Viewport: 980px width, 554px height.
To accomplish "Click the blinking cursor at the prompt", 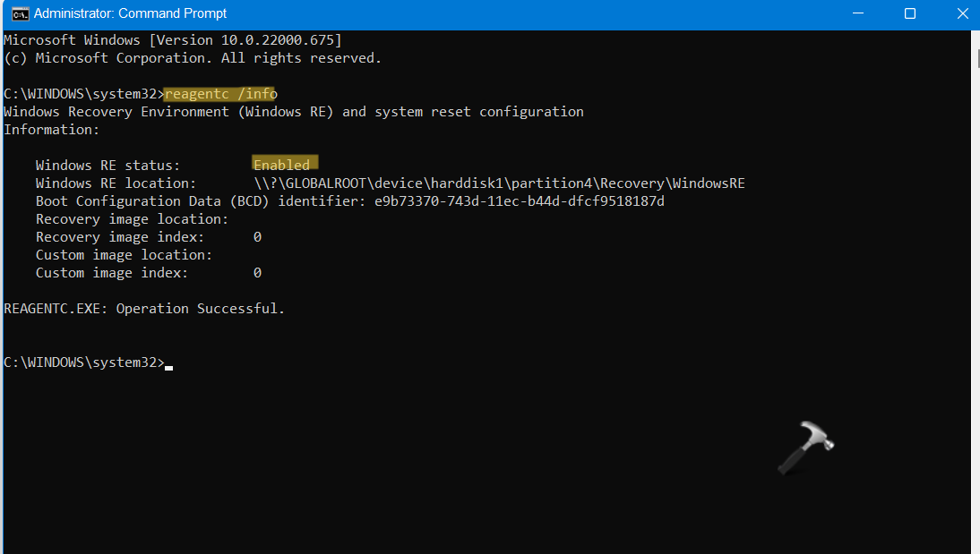I will click(x=169, y=364).
